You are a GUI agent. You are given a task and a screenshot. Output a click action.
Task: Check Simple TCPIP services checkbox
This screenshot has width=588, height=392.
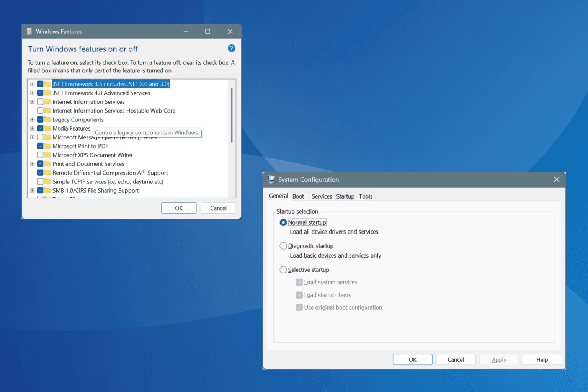click(40, 181)
